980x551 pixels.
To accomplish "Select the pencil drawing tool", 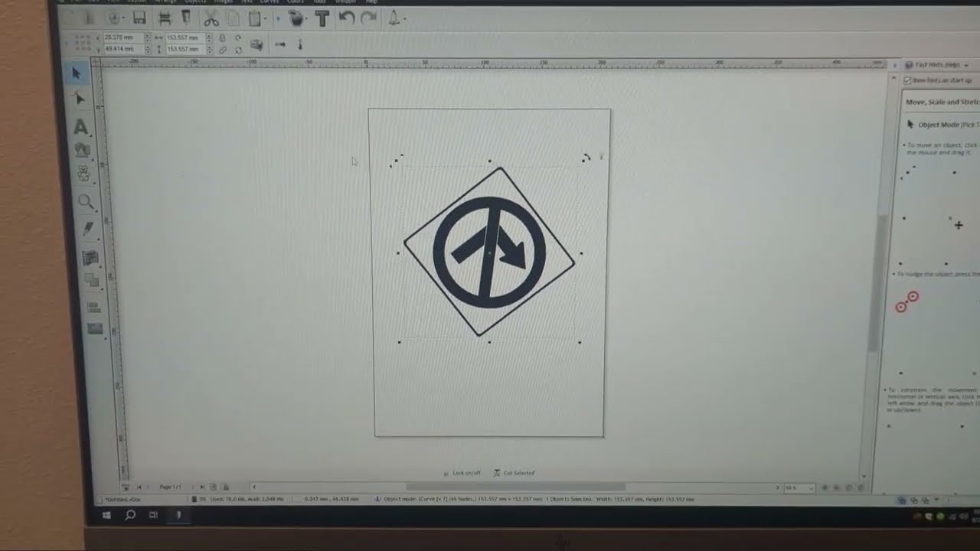I will click(88, 229).
